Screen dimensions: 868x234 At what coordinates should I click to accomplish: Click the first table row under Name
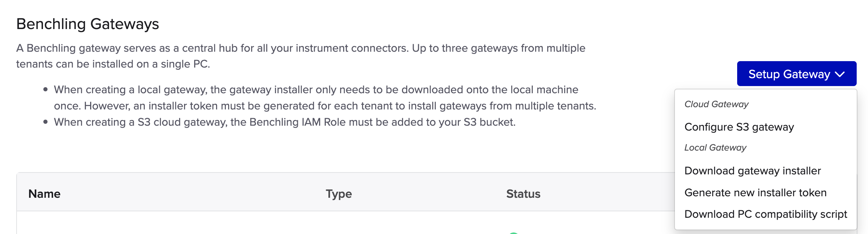point(151,225)
